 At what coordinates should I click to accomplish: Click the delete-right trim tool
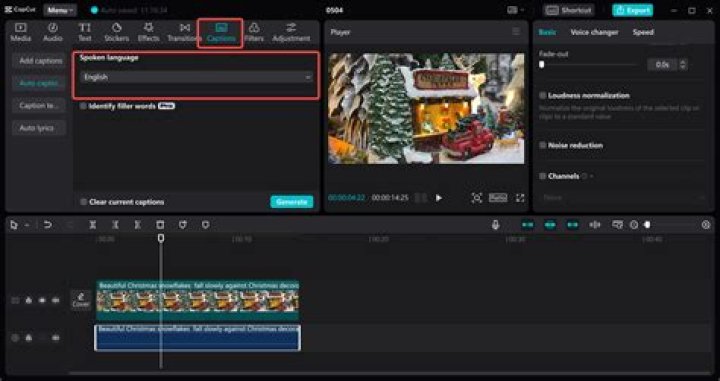(137, 224)
